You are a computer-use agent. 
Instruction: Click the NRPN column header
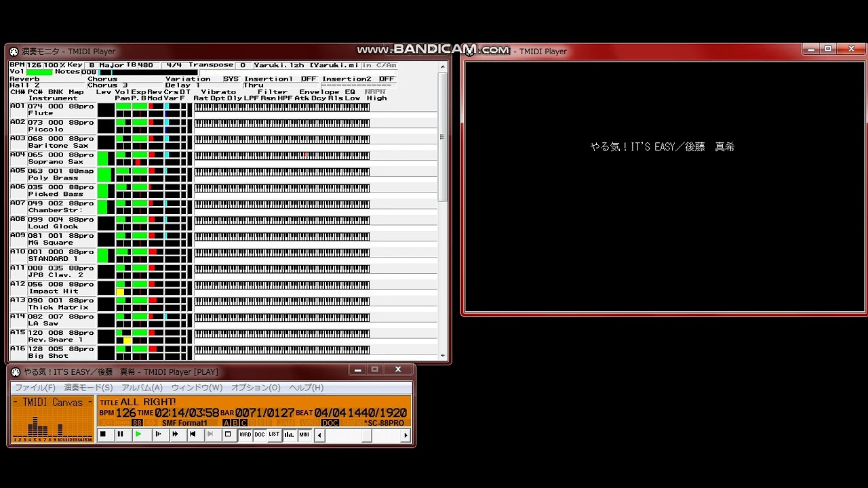click(375, 91)
